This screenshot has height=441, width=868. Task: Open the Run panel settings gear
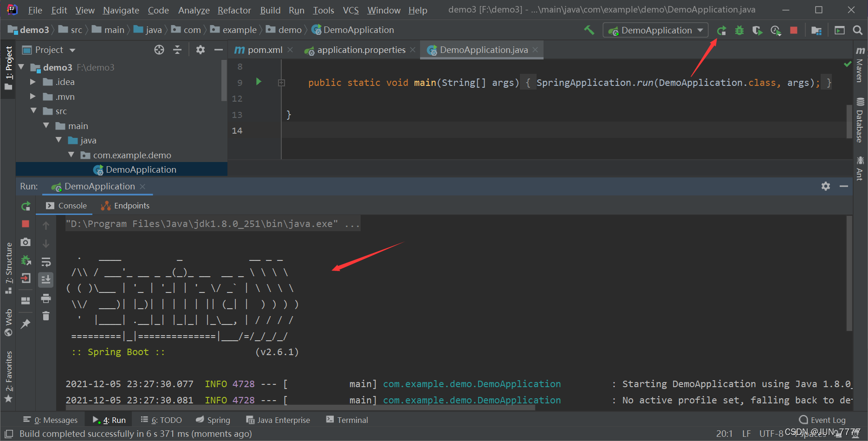tap(826, 186)
